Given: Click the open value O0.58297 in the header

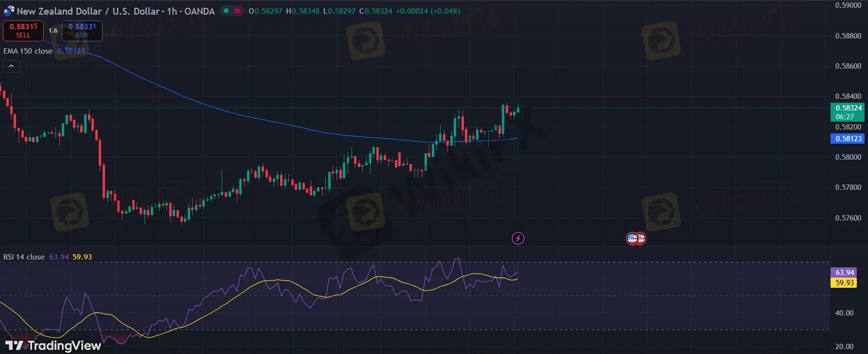Looking at the screenshot, I should pos(266,11).
